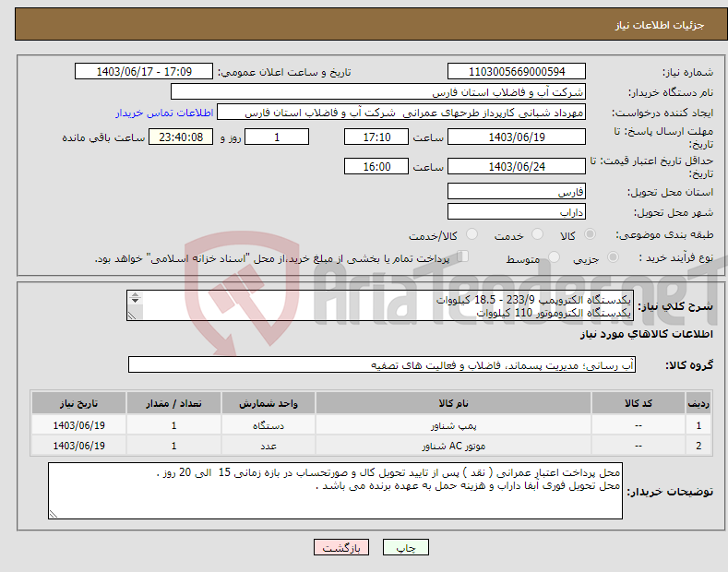Image resolution: width=728 pixels, height=572 pixels.
Task: Select the خدمت radio button
Action: pyautogui.click(x=537, y=234)
